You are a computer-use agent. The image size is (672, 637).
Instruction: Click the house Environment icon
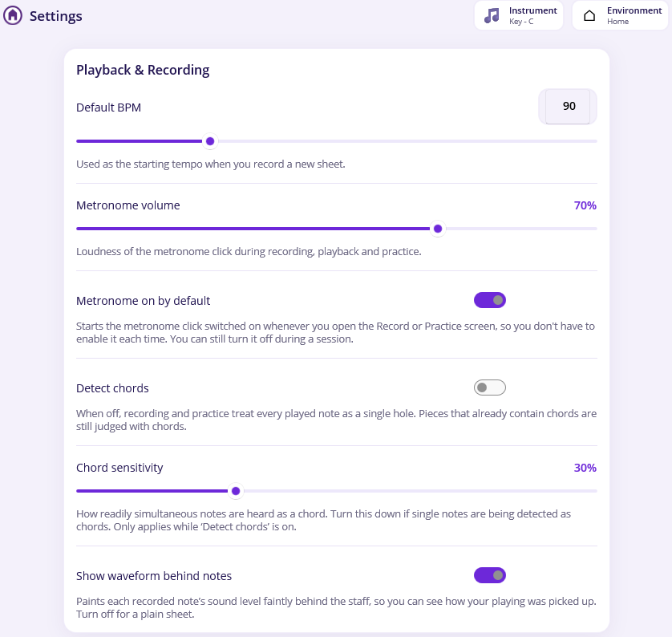[589, 16]
